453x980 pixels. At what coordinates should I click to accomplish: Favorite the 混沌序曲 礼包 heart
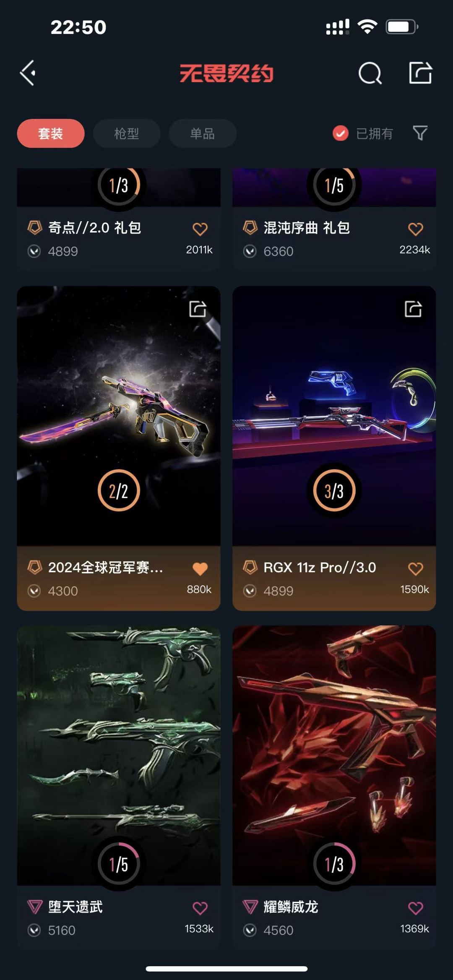coord(416,229)
